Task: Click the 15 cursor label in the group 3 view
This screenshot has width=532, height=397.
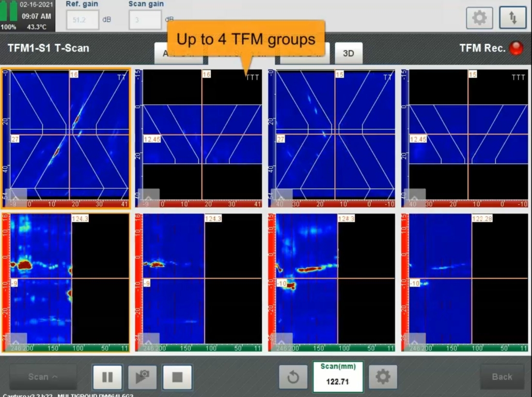Action: [x=340, y=74]
